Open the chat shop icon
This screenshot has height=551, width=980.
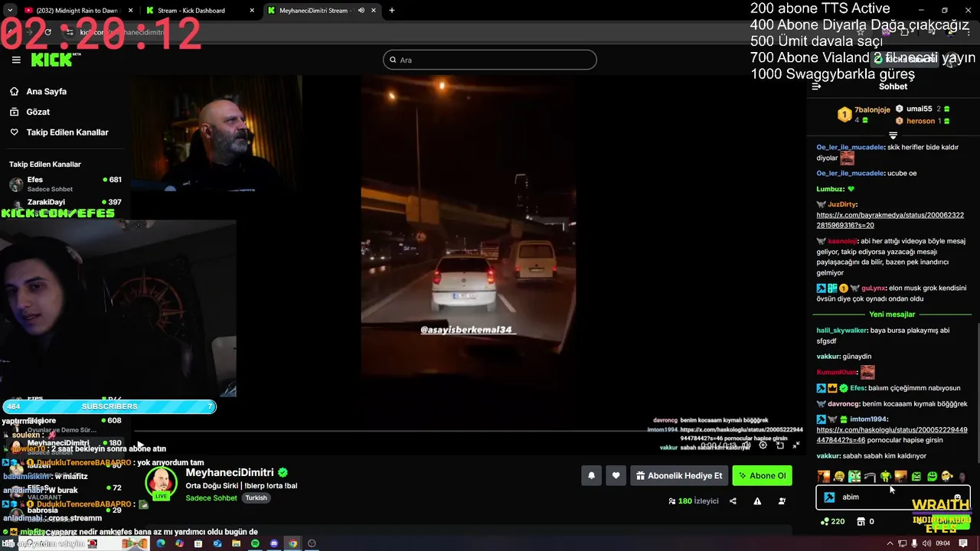pyautogui.click(x=861, y=521)
